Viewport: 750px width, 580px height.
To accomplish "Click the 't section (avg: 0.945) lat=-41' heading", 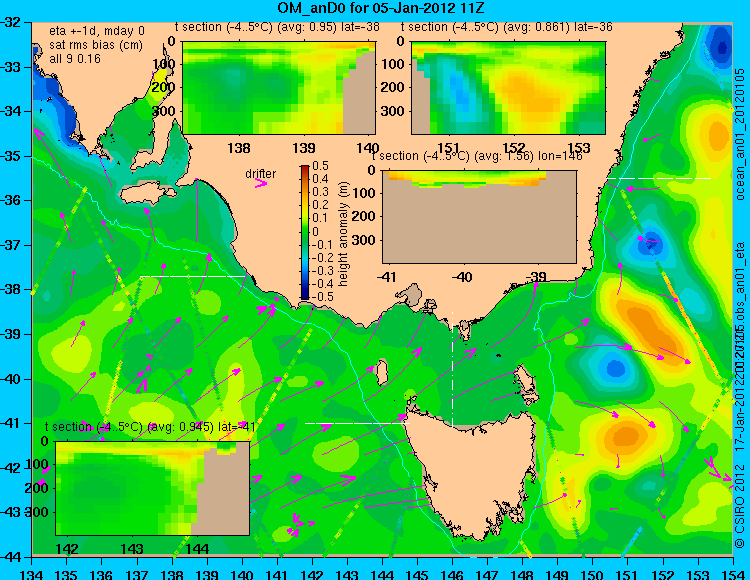I will pos(150,427).
